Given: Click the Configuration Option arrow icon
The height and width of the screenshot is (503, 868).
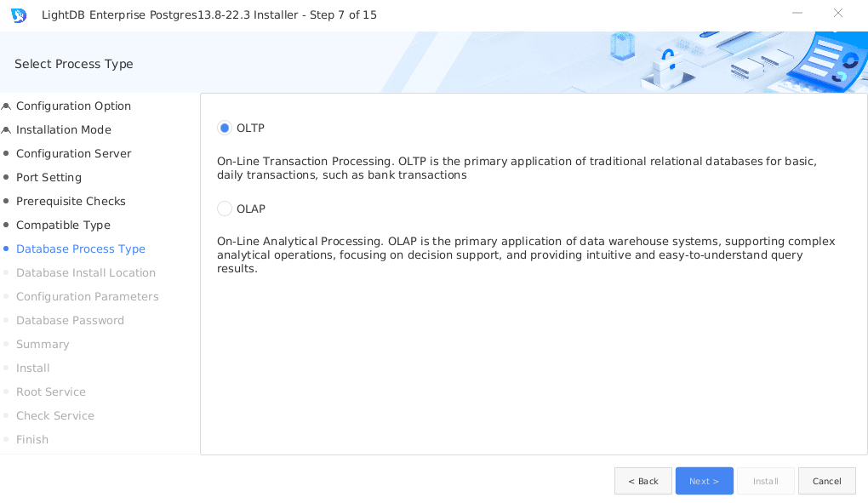Looking at the screenshot, I should (x=6, y=106).
